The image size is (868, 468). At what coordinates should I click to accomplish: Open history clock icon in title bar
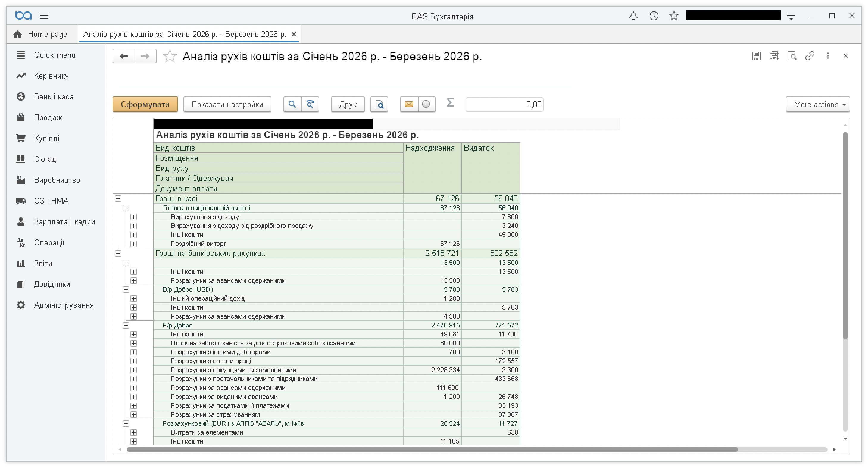click(x=654, y=16)
